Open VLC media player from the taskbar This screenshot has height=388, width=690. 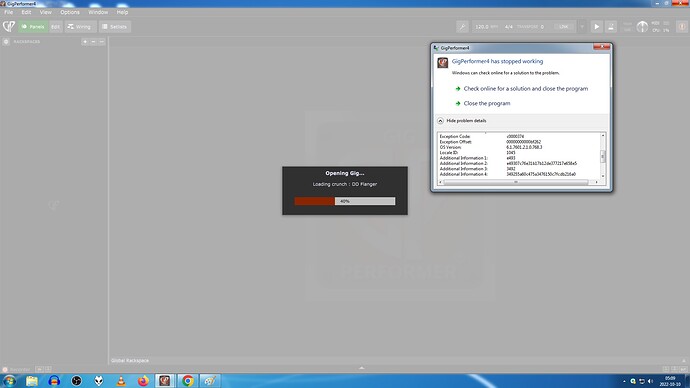coord(121,381)
